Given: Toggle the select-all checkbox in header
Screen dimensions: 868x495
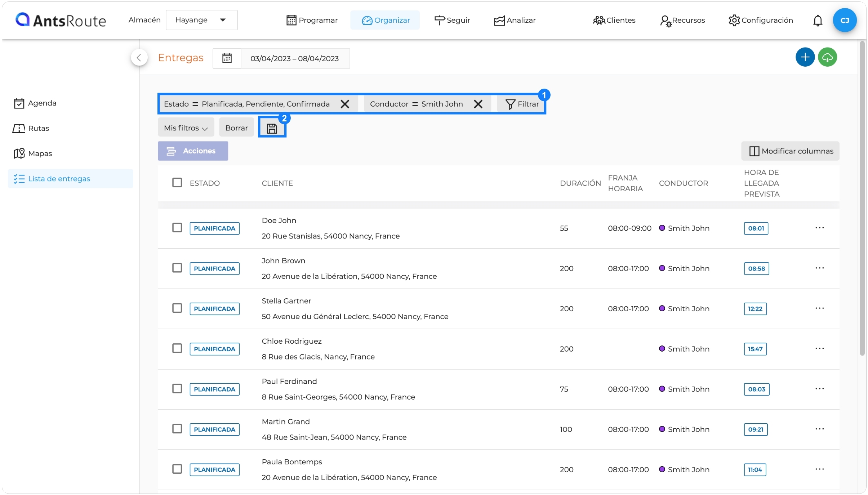Looking at the screenshot, I should click(177, 183).
